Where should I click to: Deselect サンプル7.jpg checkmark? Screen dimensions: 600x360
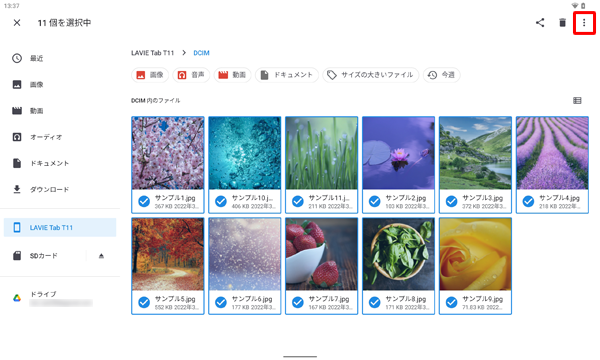pyautogui.click(x=298, y=302)
